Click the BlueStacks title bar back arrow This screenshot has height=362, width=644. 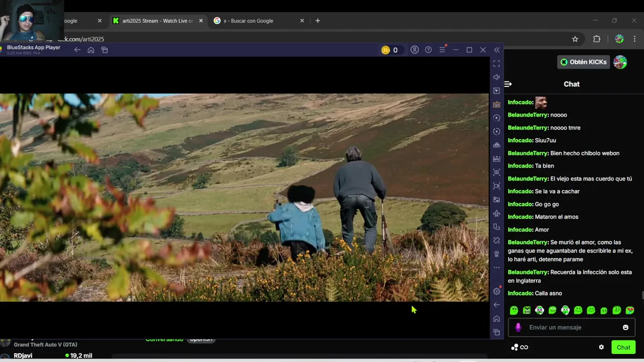[x=77, y=50]
